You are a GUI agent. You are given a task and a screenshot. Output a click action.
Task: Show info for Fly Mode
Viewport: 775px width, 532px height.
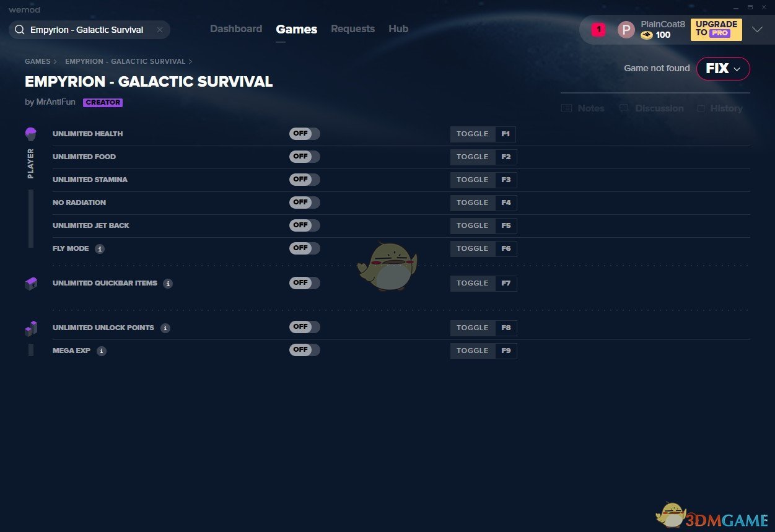(x=100, y=249)
